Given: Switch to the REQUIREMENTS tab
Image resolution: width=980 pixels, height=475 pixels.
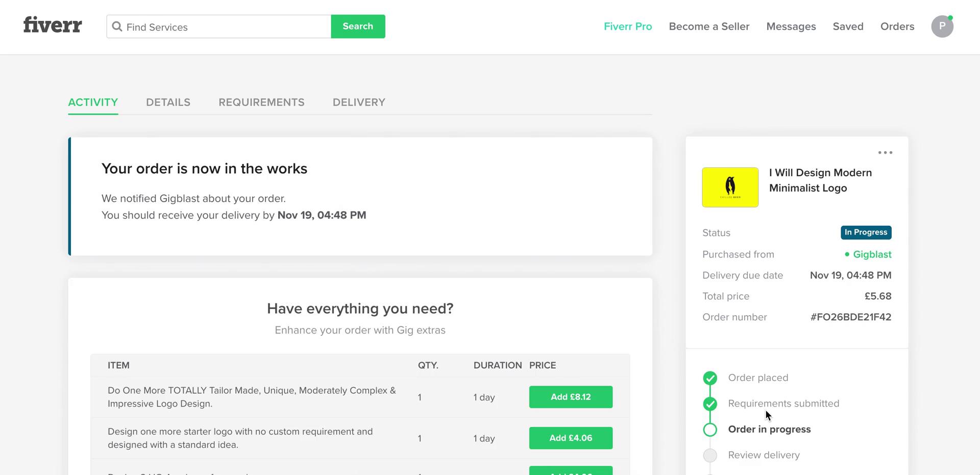Looking at the screenshot, I should (x=261, y=102).
